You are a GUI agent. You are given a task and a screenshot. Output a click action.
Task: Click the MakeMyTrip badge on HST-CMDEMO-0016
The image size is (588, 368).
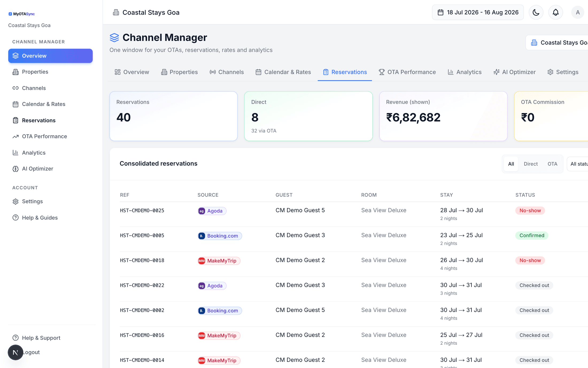tap(219, 335)
